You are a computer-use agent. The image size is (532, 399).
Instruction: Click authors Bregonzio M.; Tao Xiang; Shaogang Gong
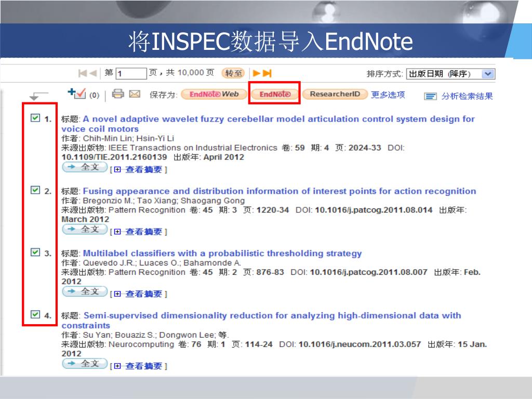point(164,201)
